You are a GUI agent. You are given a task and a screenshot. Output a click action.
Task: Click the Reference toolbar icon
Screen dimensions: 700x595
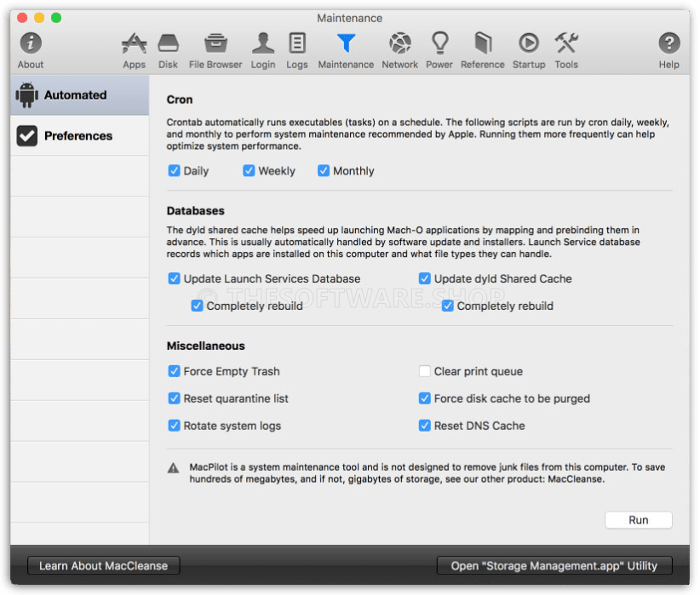click(482, 48)
